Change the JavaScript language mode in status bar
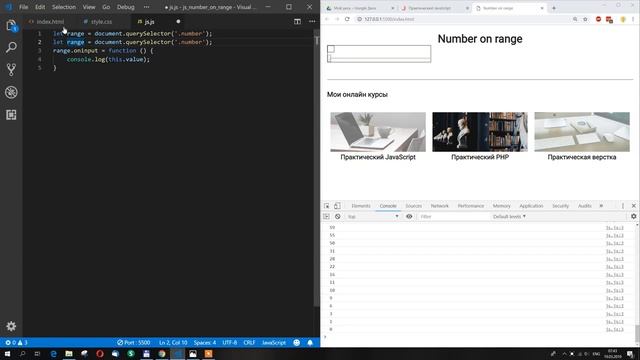The height and width of the screenshot is (360, 640). click(273, 342)
